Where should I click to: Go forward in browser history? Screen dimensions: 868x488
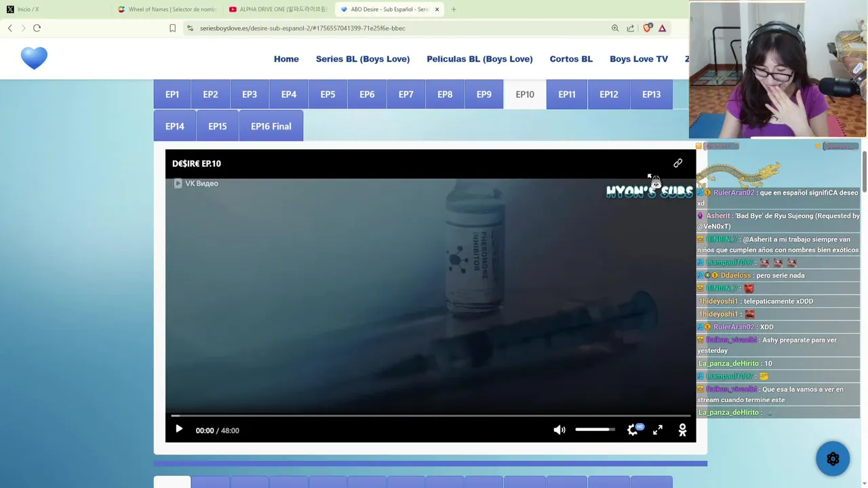point(23,28)
